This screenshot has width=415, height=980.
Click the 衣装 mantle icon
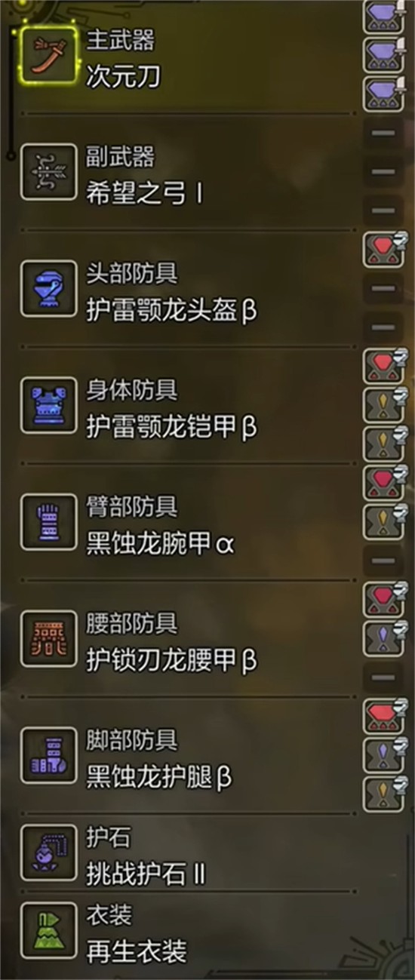(x=48, y=930)
